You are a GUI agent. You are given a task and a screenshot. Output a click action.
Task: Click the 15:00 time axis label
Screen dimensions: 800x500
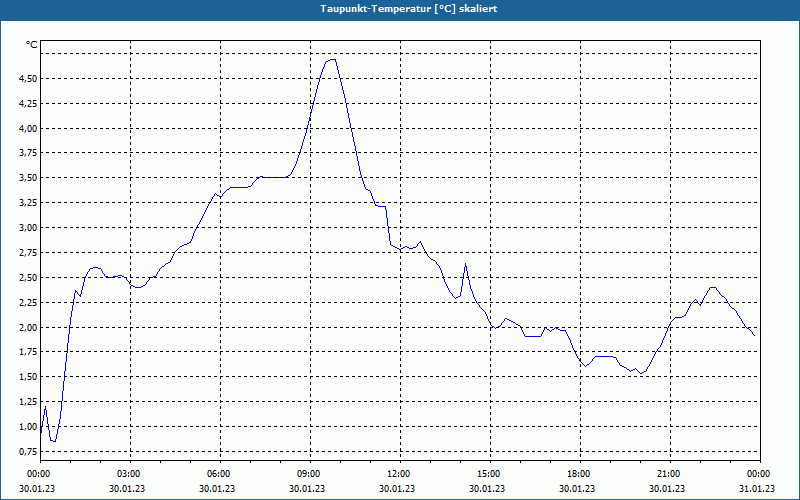pos(490,474)
